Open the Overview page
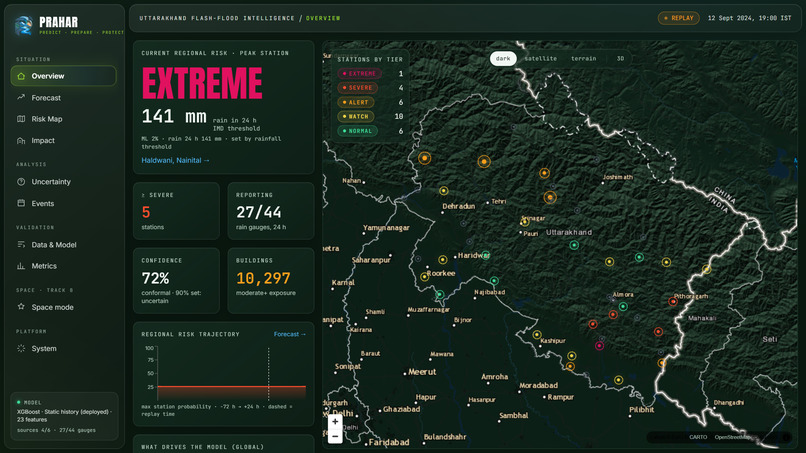 (x=63, y=76)
